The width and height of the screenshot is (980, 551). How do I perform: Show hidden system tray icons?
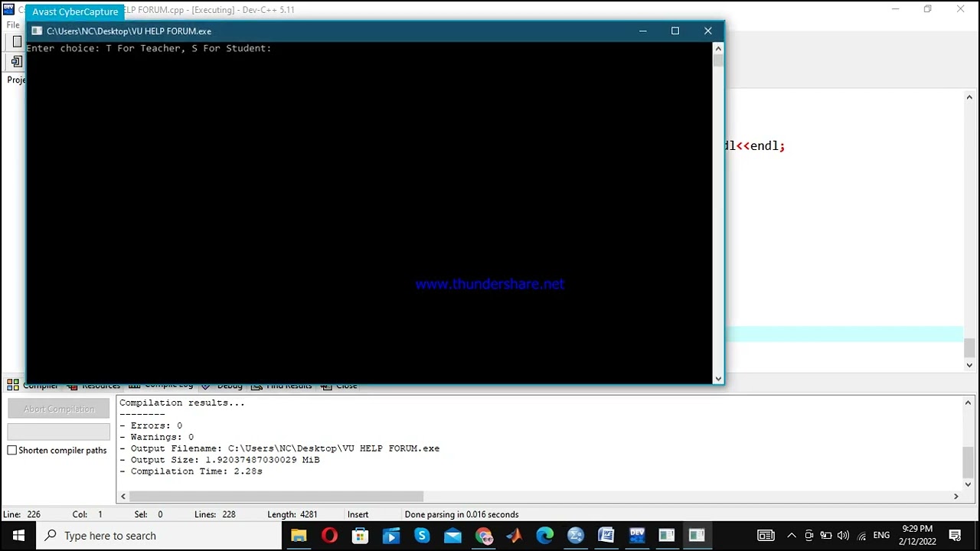click(x=791, y=536)
